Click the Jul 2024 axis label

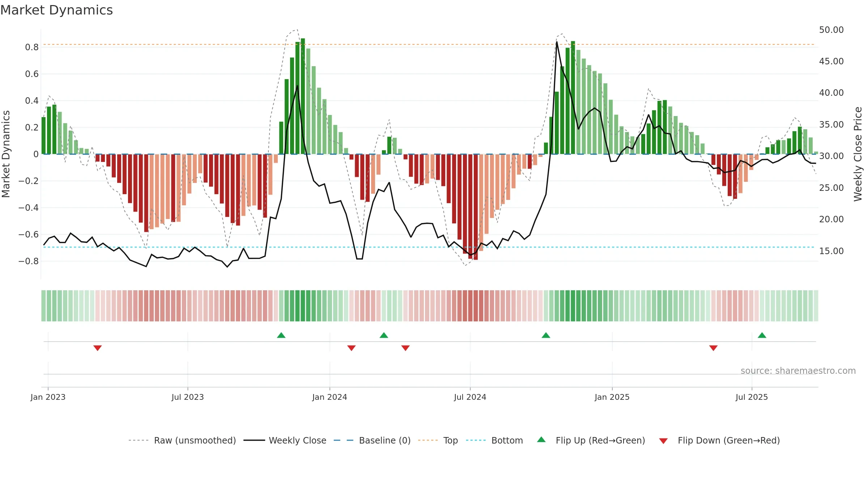point(470,397)
